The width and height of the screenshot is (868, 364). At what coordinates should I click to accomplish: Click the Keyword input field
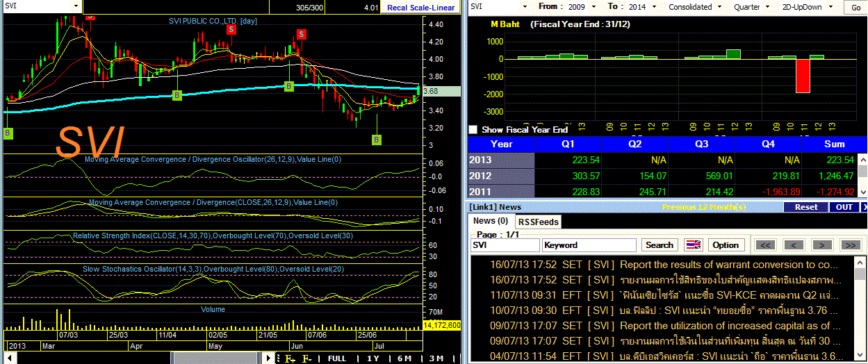tap(589, 245)
